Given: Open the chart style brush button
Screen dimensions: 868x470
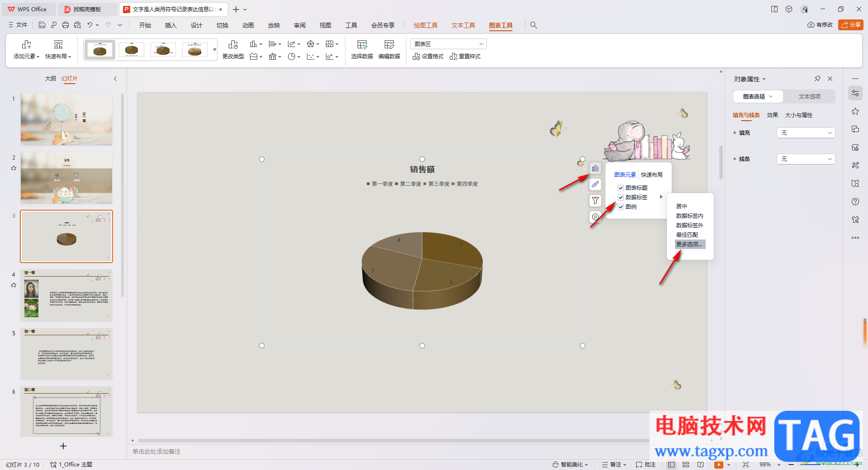Looking at the screenshot, I should [x=595, y=184].
